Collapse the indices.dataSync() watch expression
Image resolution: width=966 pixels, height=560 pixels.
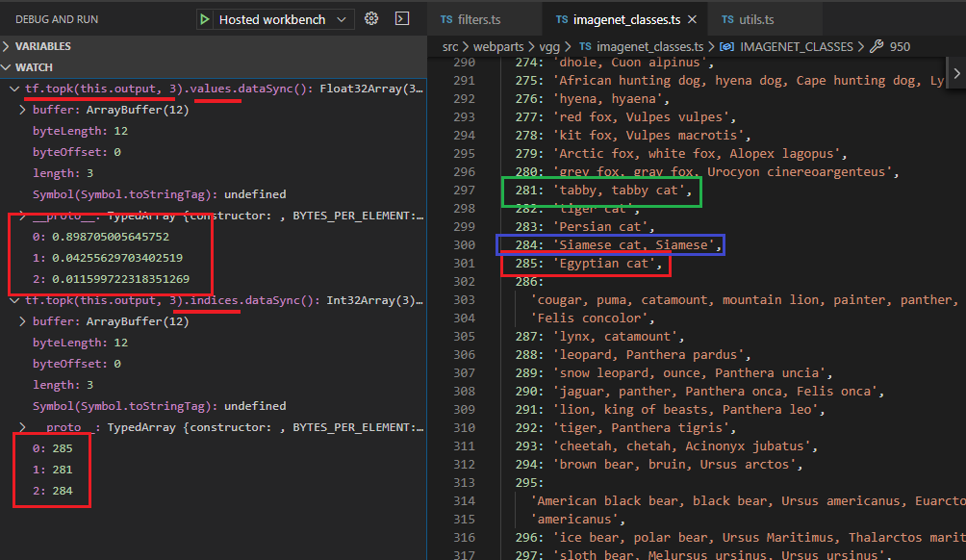(x=14, y=300)
